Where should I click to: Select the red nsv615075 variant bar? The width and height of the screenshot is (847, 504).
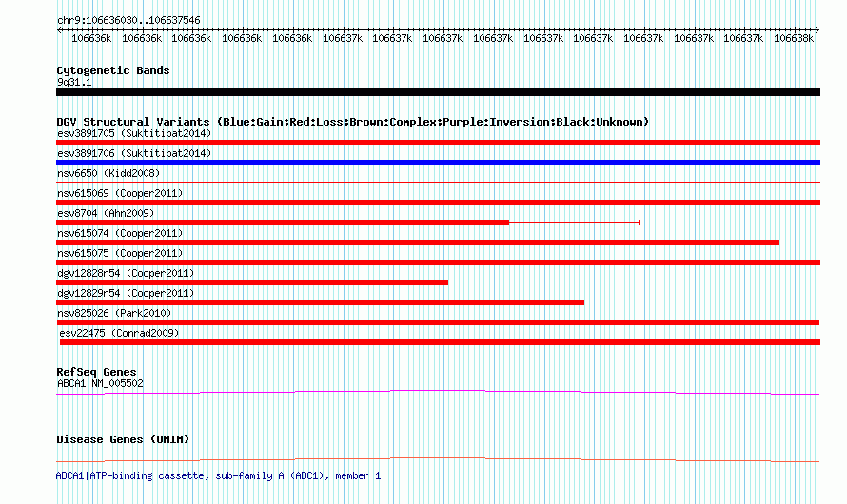pyautogui.click(x=438, y=262)
